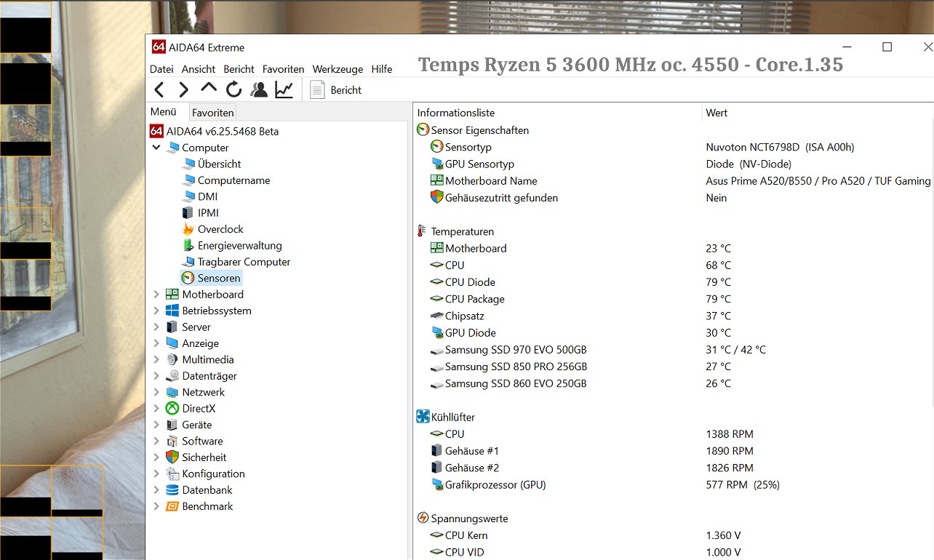934x560 pixels.
Task: Open the user/favorites manager toolbar icon
Action: click(258, 89)
